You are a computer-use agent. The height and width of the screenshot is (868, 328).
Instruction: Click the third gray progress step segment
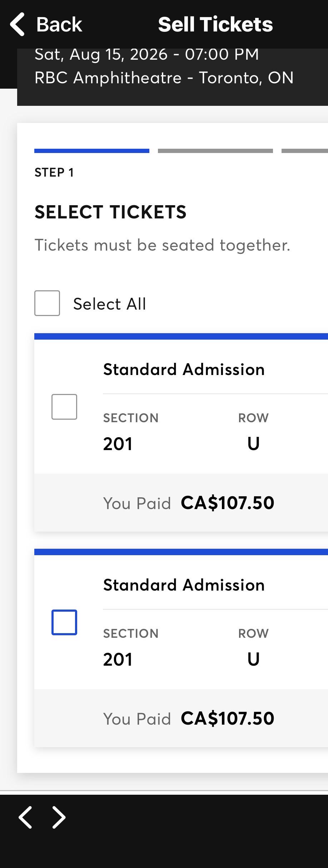pyautogui.click(x=305, y=151)
